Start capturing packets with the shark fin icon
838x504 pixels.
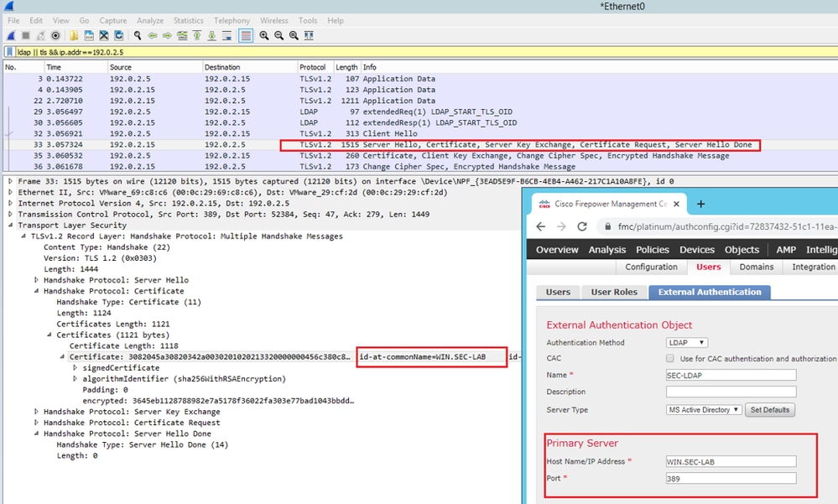11,36
